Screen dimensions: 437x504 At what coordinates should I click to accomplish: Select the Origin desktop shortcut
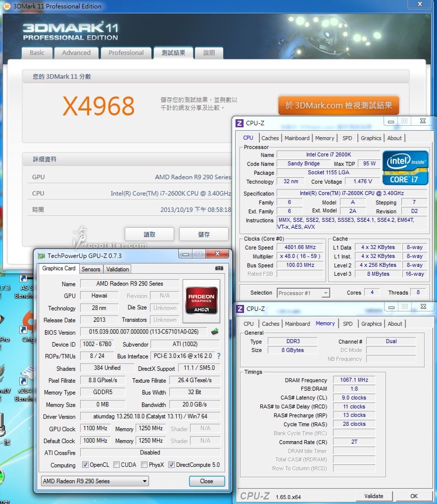pyautogui.click(x=27, y=326)
